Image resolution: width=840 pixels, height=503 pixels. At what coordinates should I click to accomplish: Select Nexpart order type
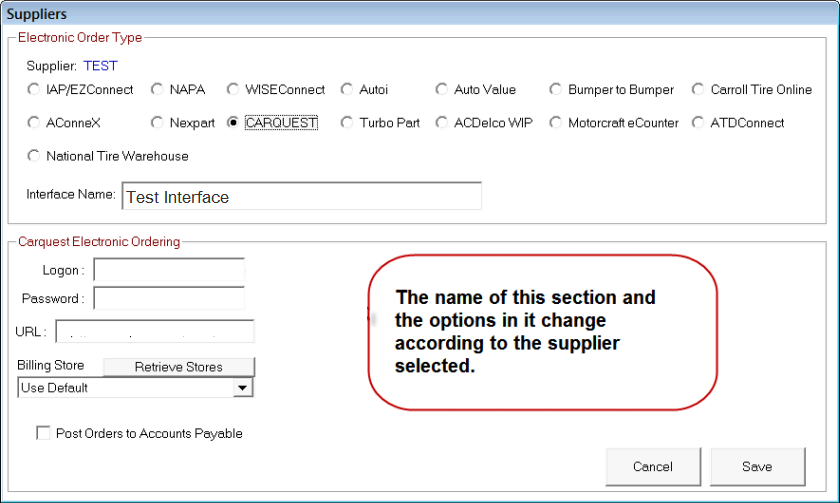click(157, 123)
